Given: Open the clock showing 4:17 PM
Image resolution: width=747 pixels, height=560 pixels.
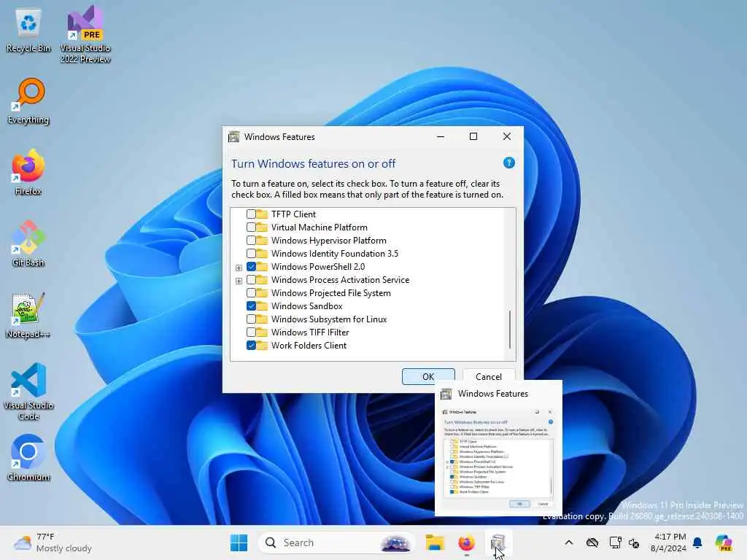Looking at the screenshot, I should [x=669, y=542].
